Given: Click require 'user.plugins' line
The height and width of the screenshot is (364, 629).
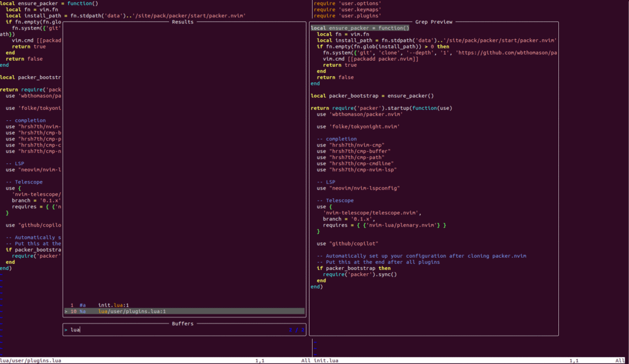Looking at the screenshot, I should click(x=346, y=15).
